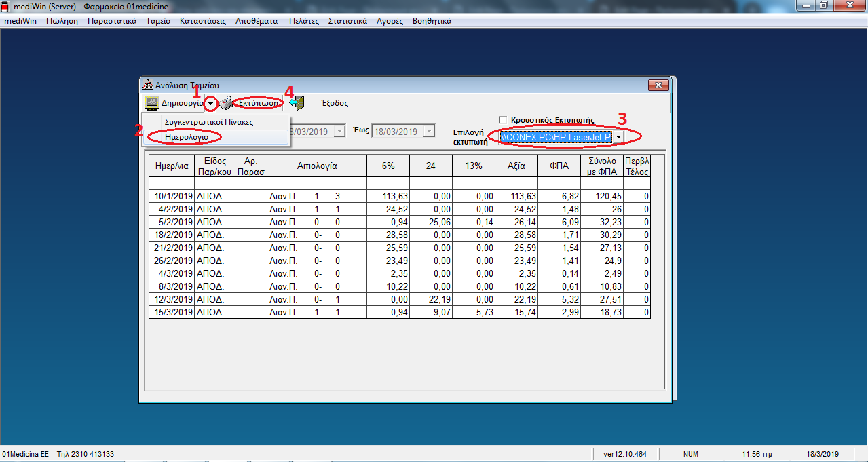This screenshot has height=462, width=868.
Task: Click the Έξοδος button
Action: tap(335, 103)
